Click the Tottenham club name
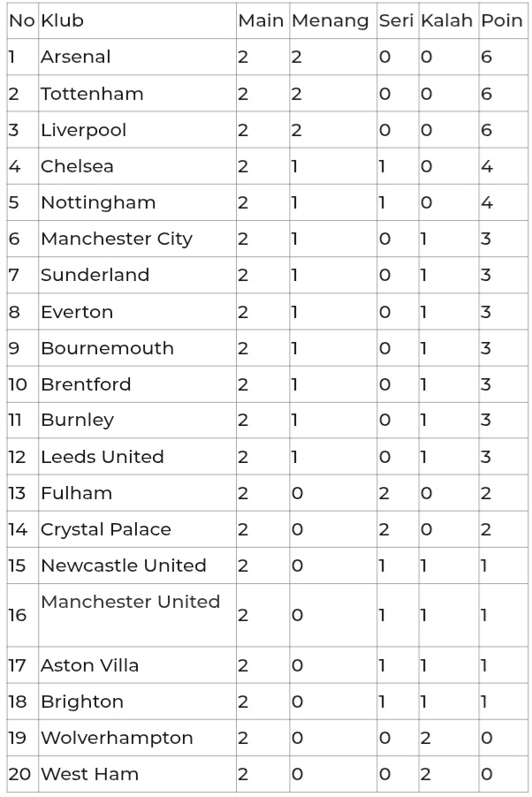 [x=92, y=94]
